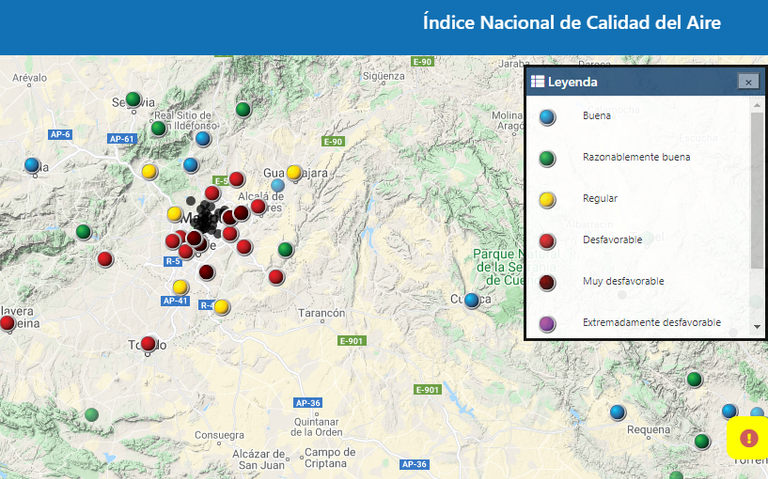Image resolution: width=768 pixels, height=479 pixels.
Task: Click the AP-6 road sign on map
Action: click(x=60, y=134)
